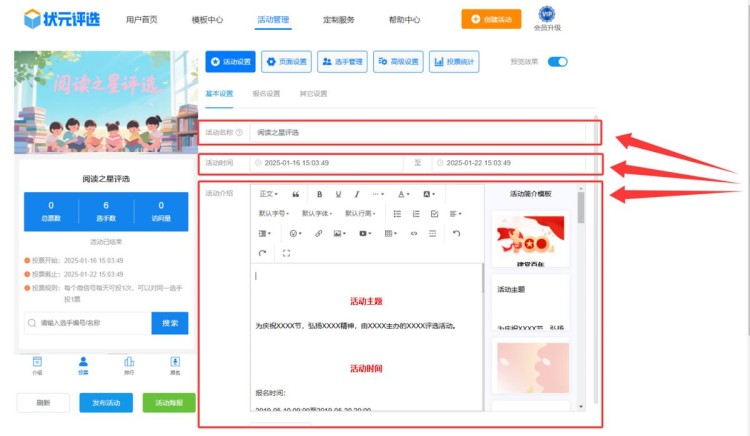Open the font color picker dropdown
Image resolution: width=750 pixels, height=436 pixels.
[404, 194]
